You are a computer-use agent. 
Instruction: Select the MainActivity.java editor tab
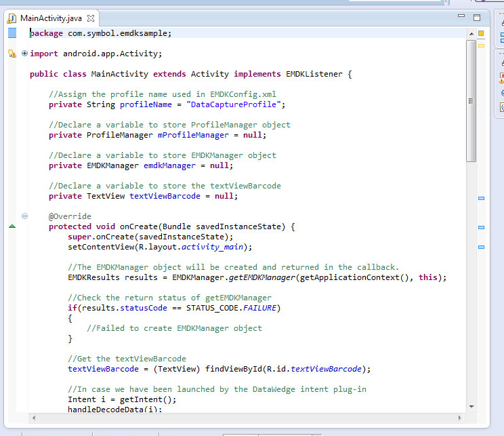50,18
